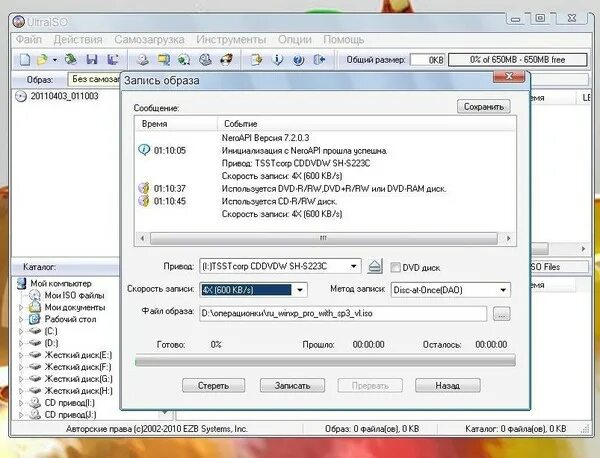The height and width of the screenshot is (458, 600).
Task: Click the Save As toolbar icon
Action: pyautogui.click(x=112, y=59)
